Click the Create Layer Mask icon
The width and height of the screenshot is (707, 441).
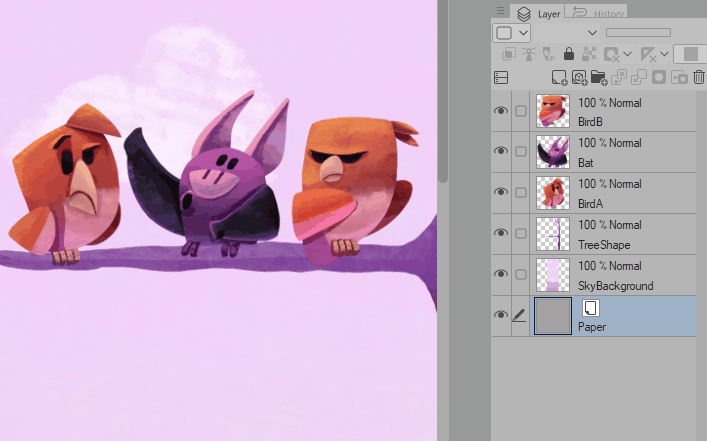[660, 77]
